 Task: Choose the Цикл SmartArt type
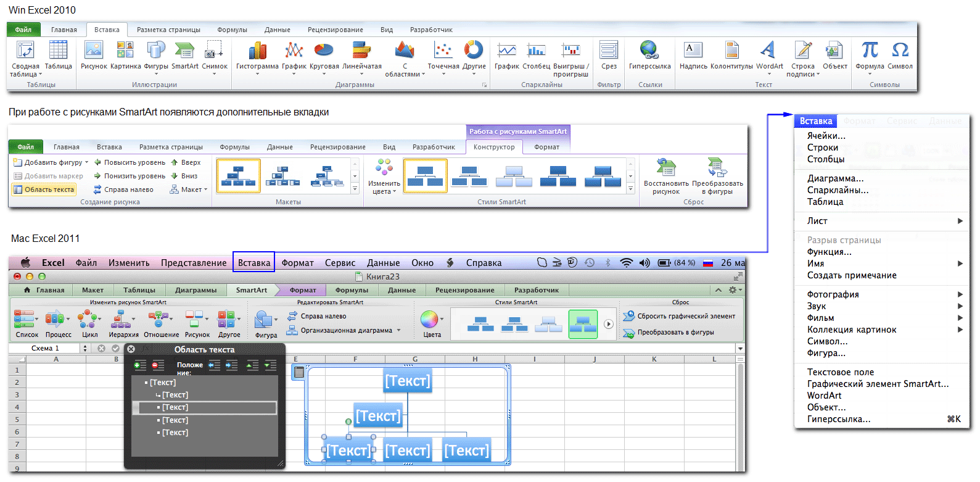tap(90, 324)
